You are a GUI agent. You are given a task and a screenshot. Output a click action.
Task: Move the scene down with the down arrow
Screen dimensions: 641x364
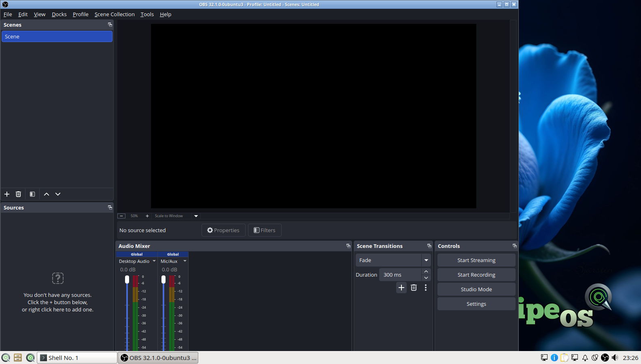coord(58,194)
